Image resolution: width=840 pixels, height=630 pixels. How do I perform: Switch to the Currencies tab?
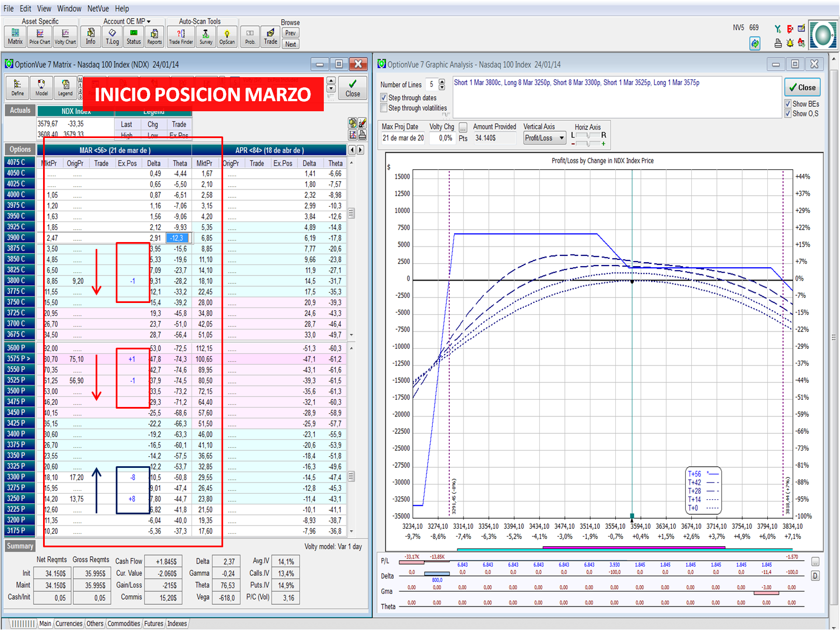tap(69, 624)
